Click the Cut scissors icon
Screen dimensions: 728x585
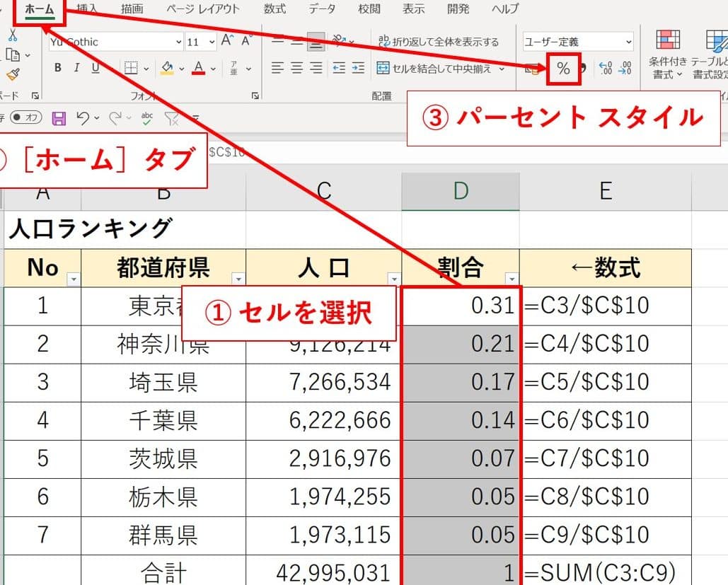pos(13,35)
